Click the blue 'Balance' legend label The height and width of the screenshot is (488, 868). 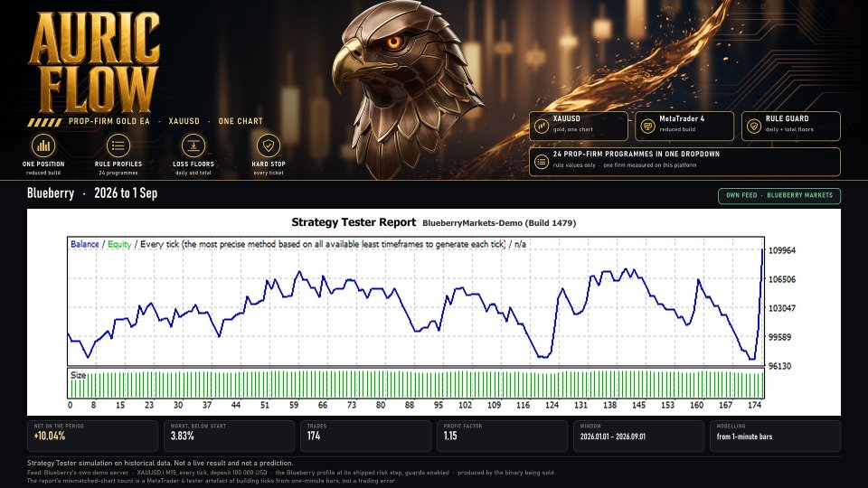pos(84,244)
